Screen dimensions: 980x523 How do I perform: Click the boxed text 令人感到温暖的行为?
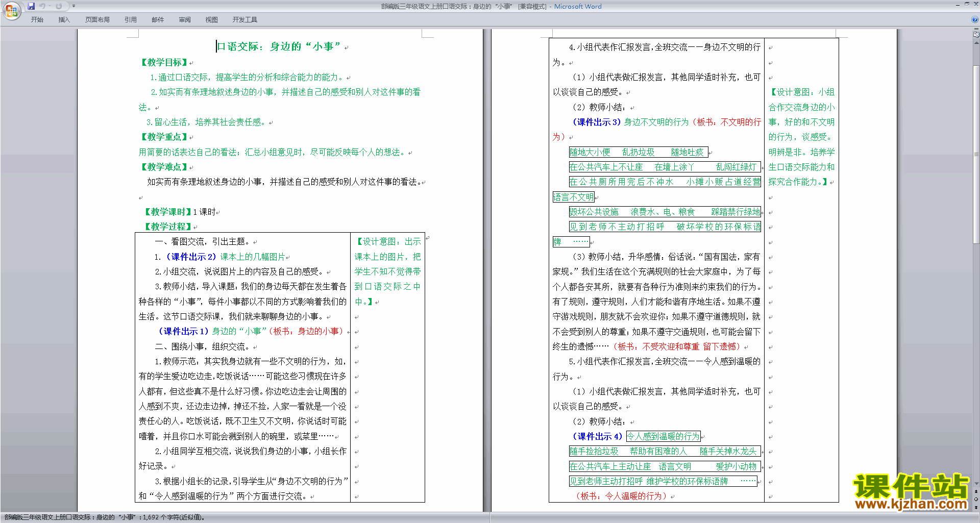coord(664,436)
